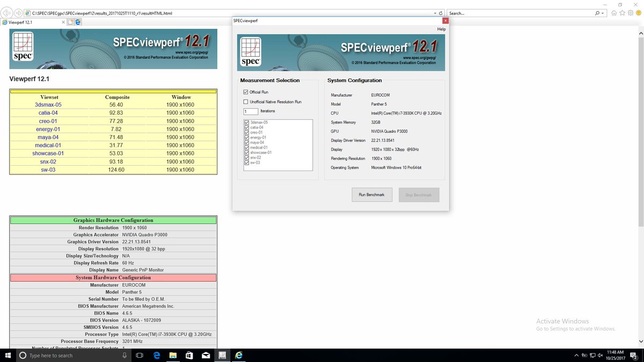This screenshot has height=362, width=644.
Task: Toggle the creo-01 checkbox in the dialog list
Action: pos(247,132)
